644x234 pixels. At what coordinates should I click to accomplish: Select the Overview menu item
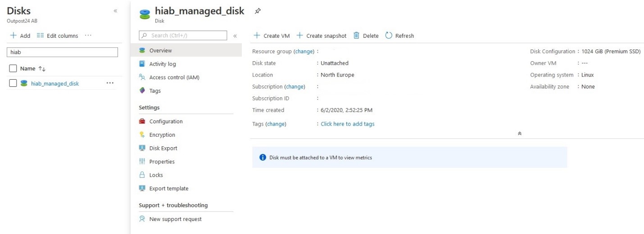pos(160,50)
